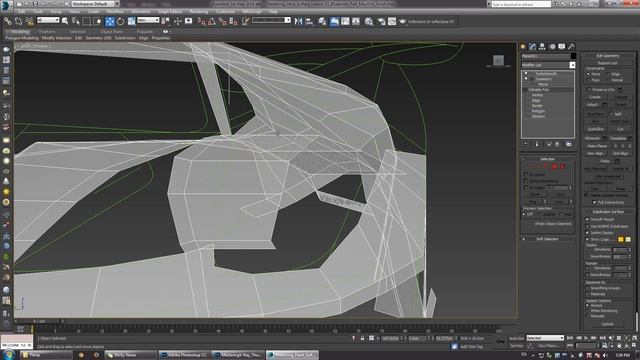Enable the By Vertex checkbox
This screenshot has width=640, height=360.
(x=526, y=174)
